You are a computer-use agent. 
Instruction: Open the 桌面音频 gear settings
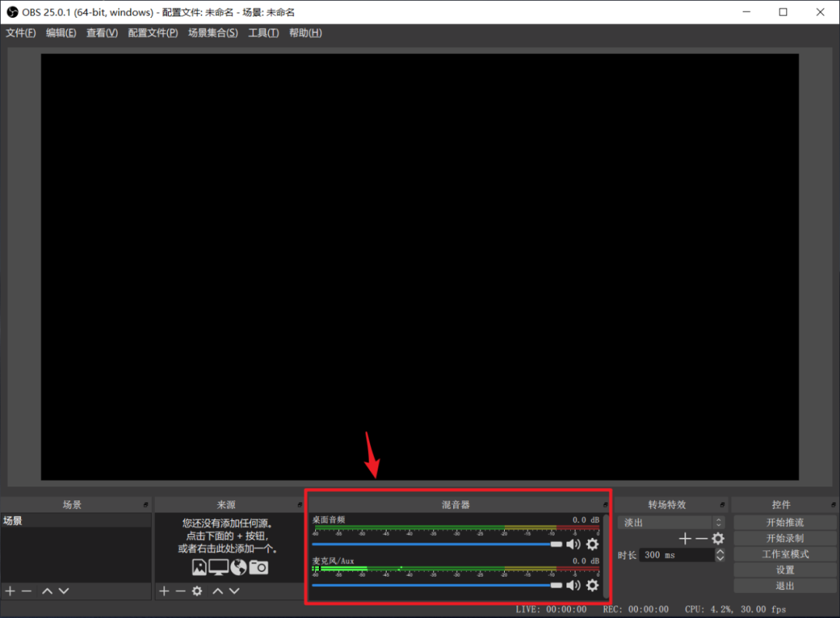tap(592, 544)
